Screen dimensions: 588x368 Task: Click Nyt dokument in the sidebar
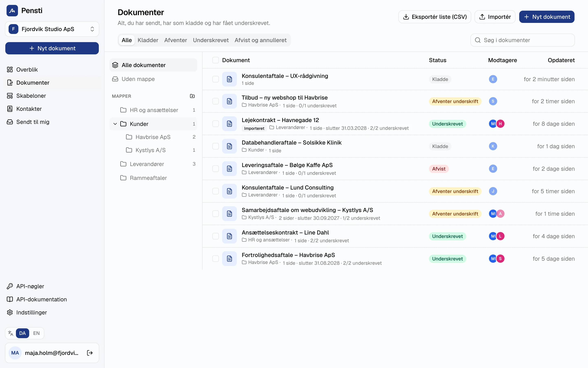click(x=52, y=48)
